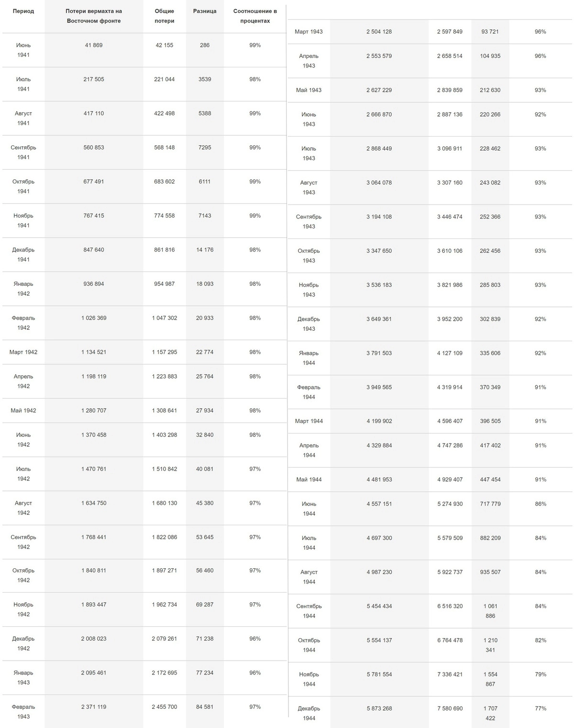Click the 'Декабрь 1944' period cell
The width and height of the screenshot is (574, 728).
[x=309, y=713]
